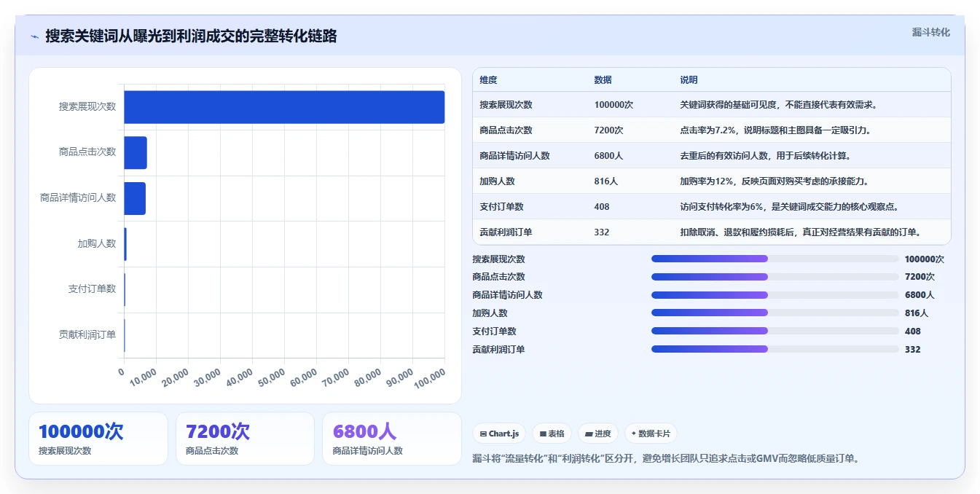Click the 商品详情访问人数 bar in the chart
Screen dimensions: 980x494
pyautogui.click(x=135, y=198)
